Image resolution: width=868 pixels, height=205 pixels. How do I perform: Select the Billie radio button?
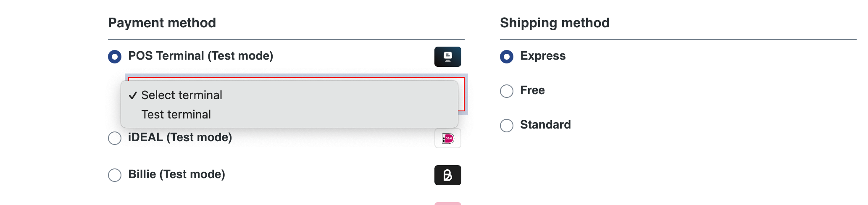click(x=115, y=175)
